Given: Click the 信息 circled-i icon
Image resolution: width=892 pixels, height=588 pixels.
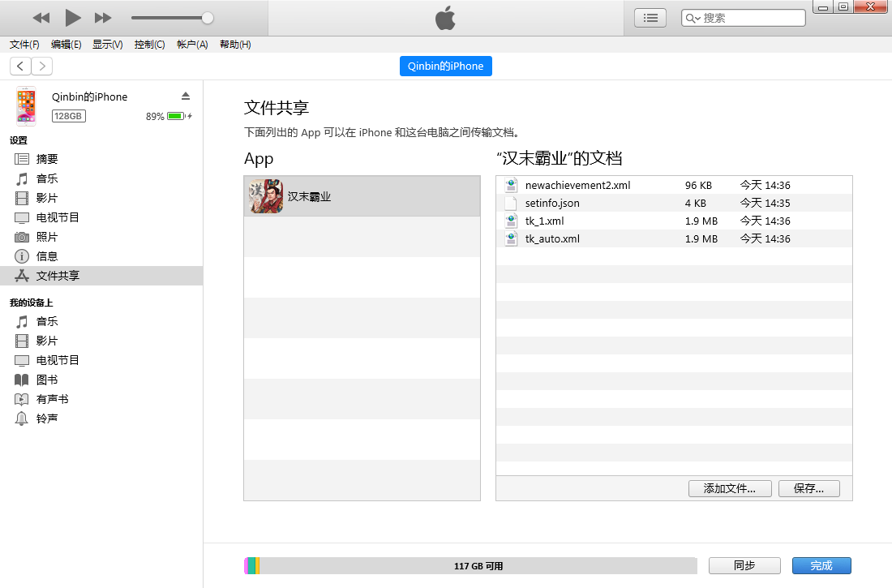Looking at the screenshot, I should pos(22,256).
